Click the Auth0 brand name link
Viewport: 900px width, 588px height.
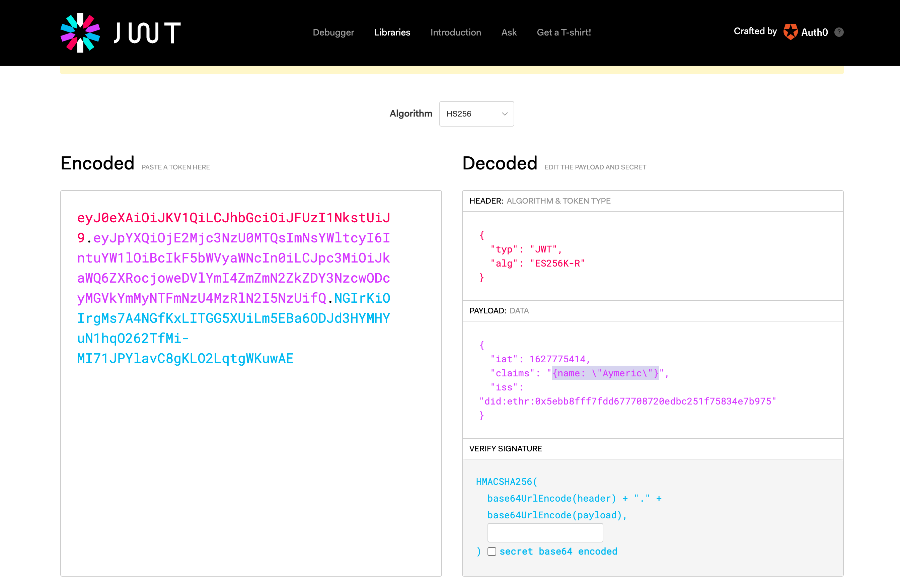[814, 32]
